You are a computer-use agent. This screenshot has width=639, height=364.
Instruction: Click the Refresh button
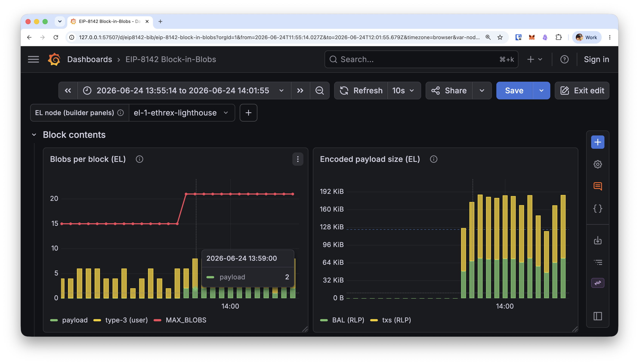(361, 91)
